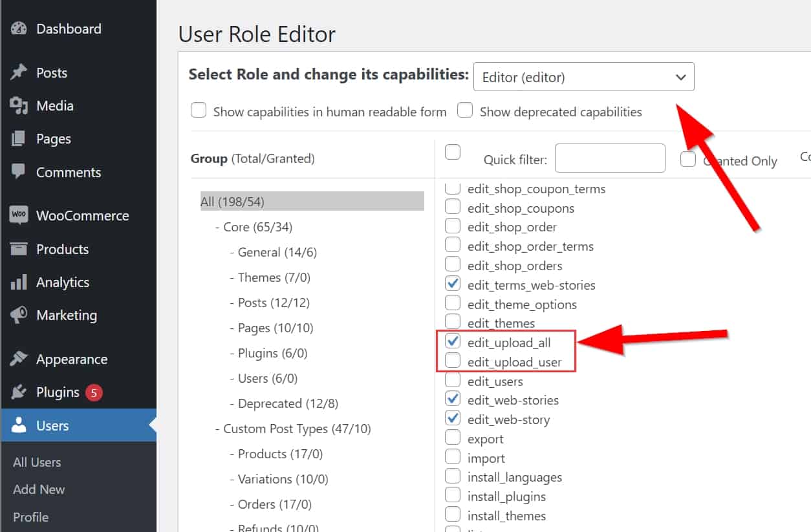Open the Add New user page

pyautogui.click(x=38, y=489)
